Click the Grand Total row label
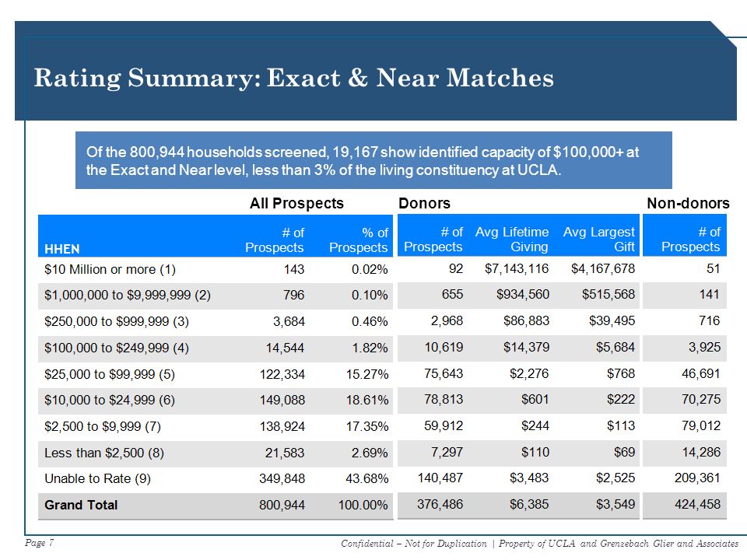This screenshot has width=747, height=560. (81, 505)
